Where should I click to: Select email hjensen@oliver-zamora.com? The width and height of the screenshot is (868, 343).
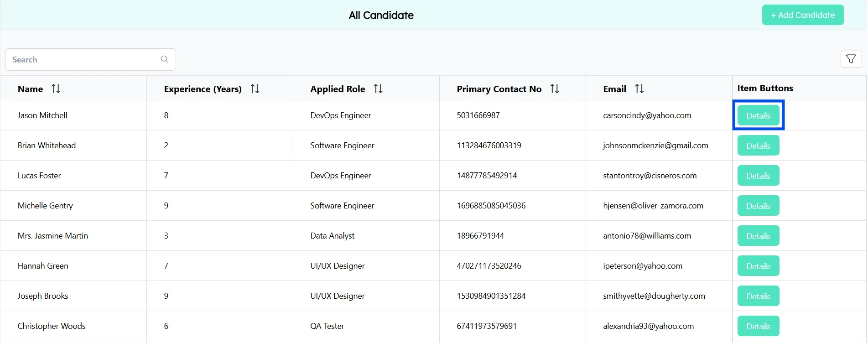[653, 206]
